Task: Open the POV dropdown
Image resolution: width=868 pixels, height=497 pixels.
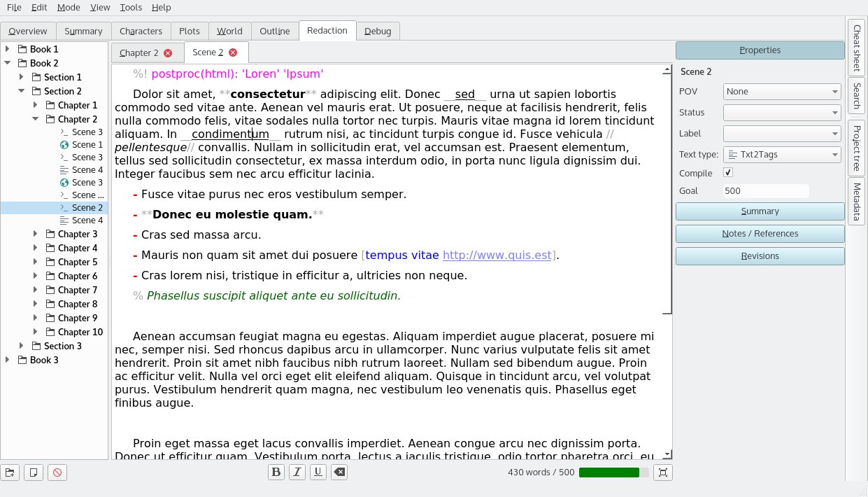Action: pyautogui.click(x=782, y=92)
